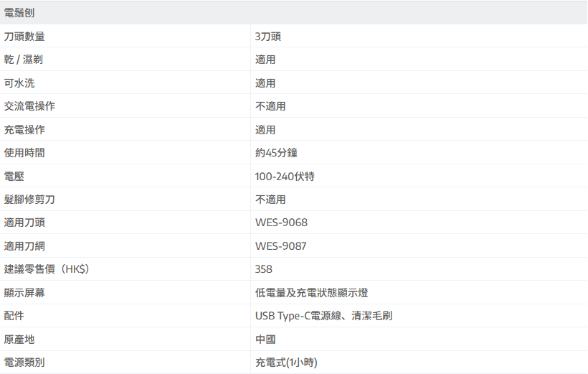Select the 交流電操作 label
The width and height of the screenshot is (588, 374).
tap(29, 106)
